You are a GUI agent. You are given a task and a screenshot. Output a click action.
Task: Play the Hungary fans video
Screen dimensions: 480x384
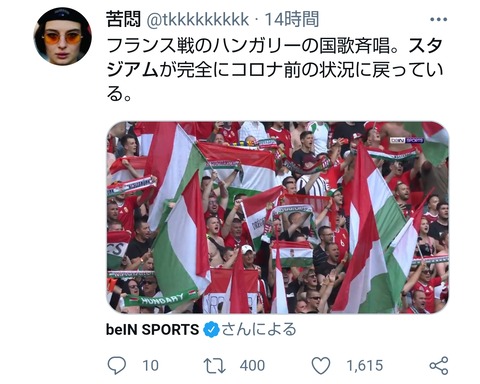click(278, 217)
